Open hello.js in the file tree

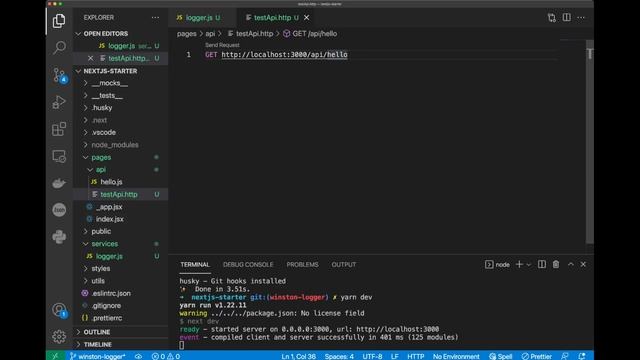111,182
